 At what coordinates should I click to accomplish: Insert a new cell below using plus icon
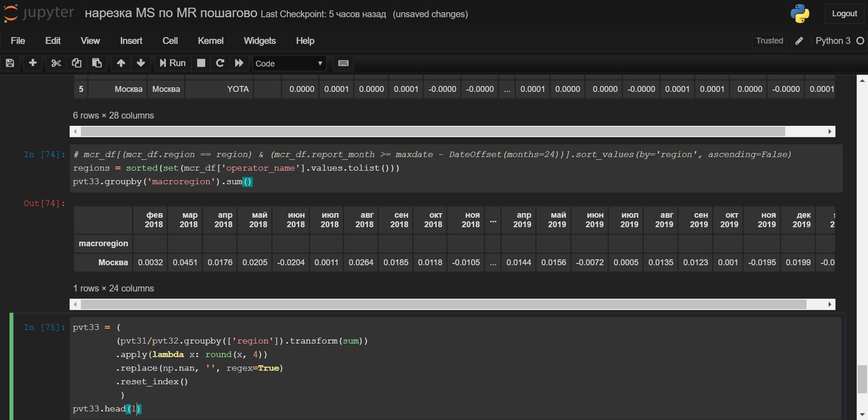click(32, 63)
